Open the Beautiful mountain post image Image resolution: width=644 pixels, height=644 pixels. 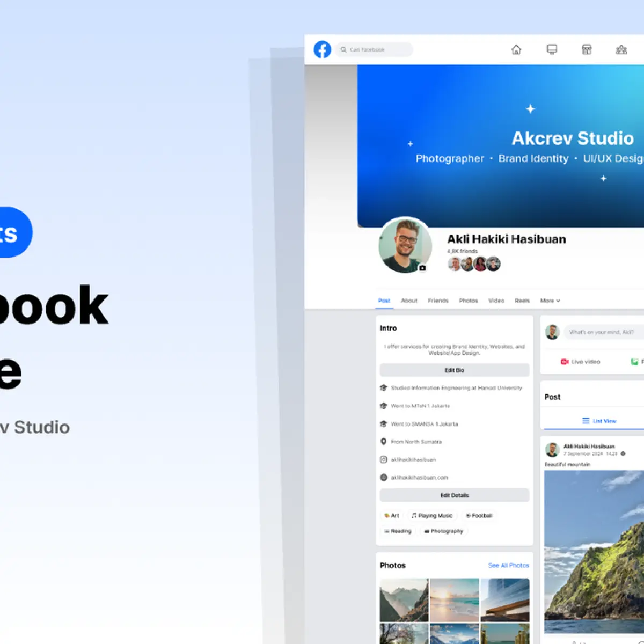[x=594, y=552]
